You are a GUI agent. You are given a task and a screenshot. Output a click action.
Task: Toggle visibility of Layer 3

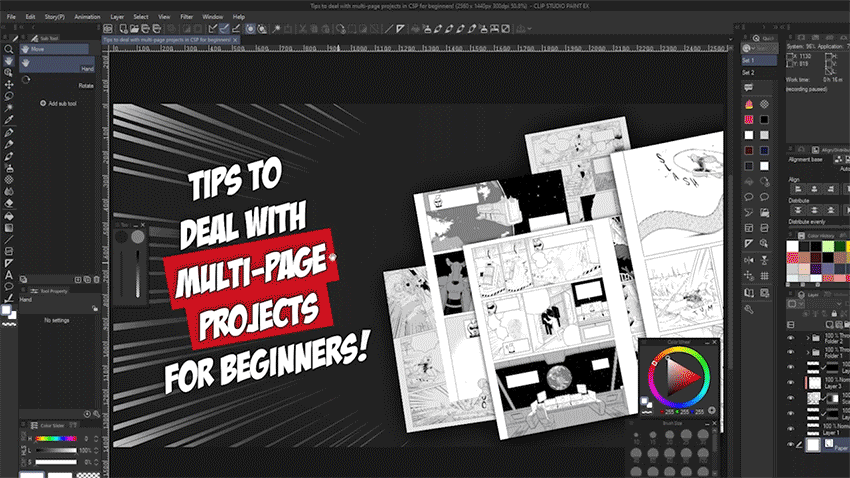(790, 383)
